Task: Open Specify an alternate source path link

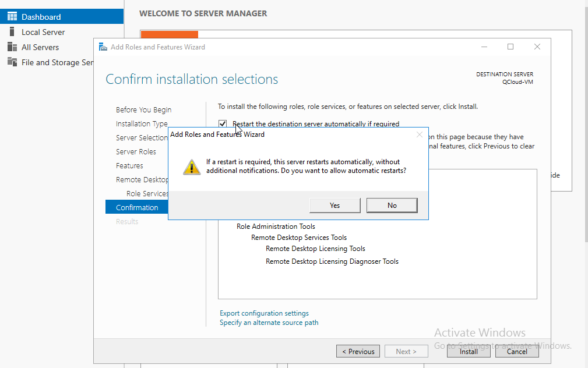Action: point(269,322)
